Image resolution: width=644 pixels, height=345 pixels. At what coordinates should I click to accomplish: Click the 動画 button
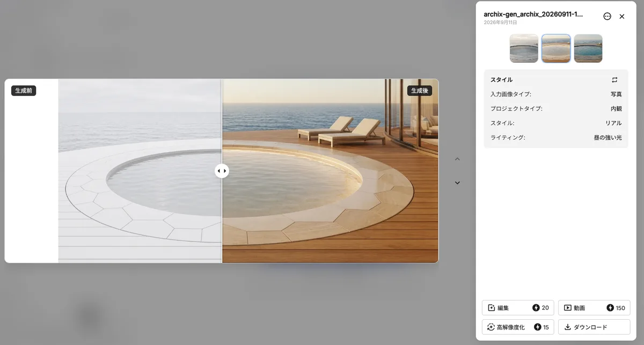click(x=594, y=308)
